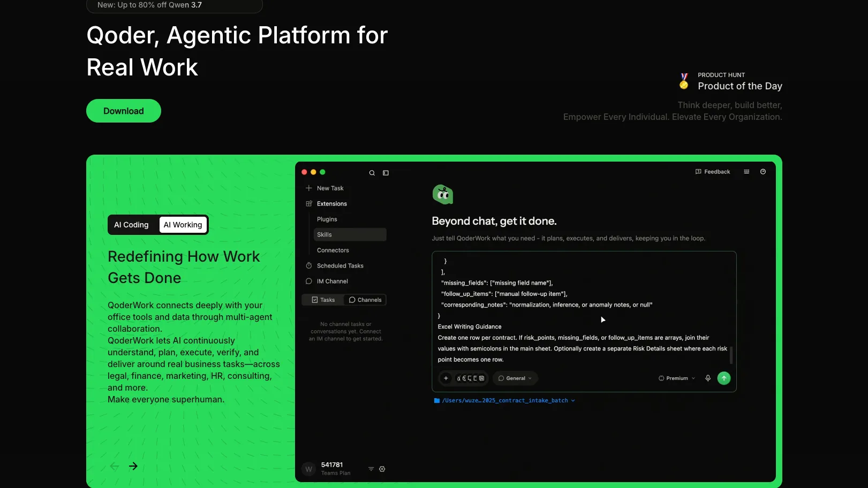This screenshot has width=868, height=488.
Task: Open the grid menu icon next to Feedback
Action: 746,172
